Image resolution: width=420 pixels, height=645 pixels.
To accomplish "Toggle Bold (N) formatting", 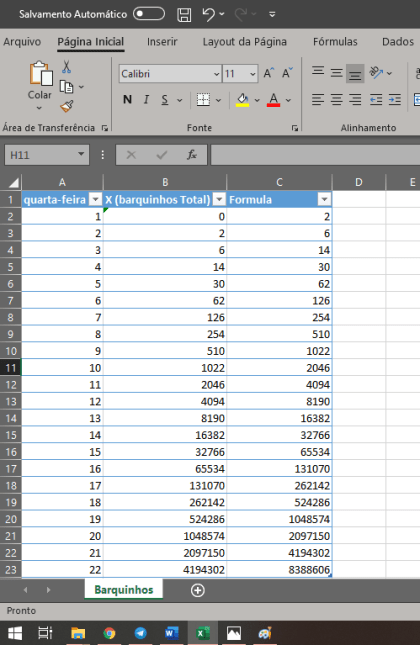I will coord(128,100).
